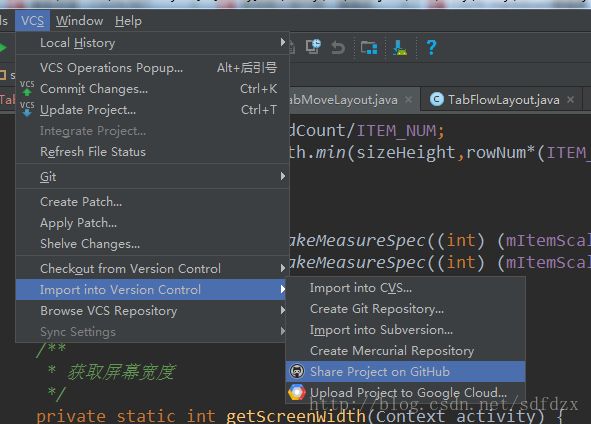This screenshot has width=591, height=424.
Task: Open Local History submenu
Action: click(152, 43)
